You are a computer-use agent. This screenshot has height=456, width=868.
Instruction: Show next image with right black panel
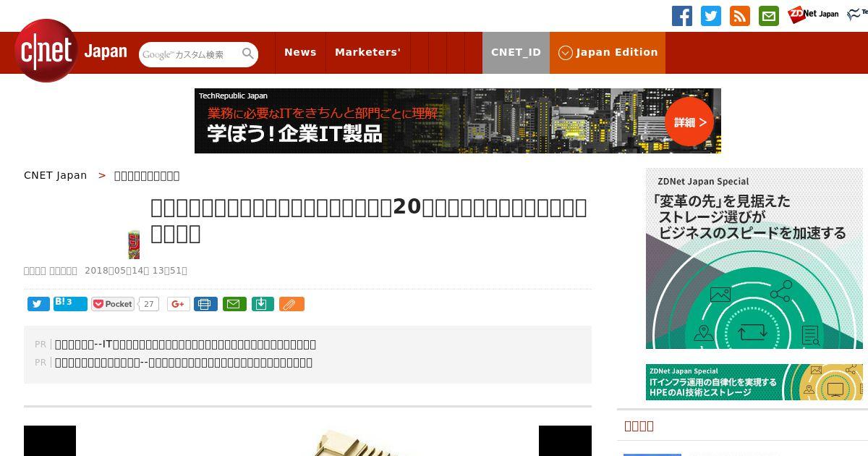[x=565, y=441]
